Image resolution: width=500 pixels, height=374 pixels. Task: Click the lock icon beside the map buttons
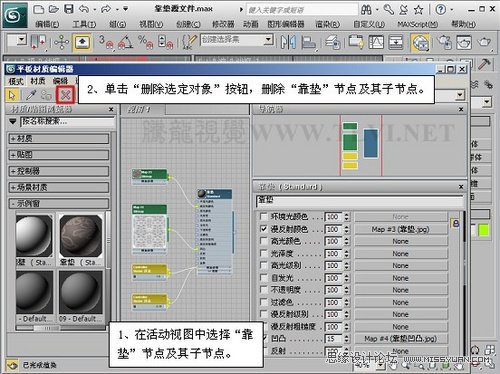455,223
